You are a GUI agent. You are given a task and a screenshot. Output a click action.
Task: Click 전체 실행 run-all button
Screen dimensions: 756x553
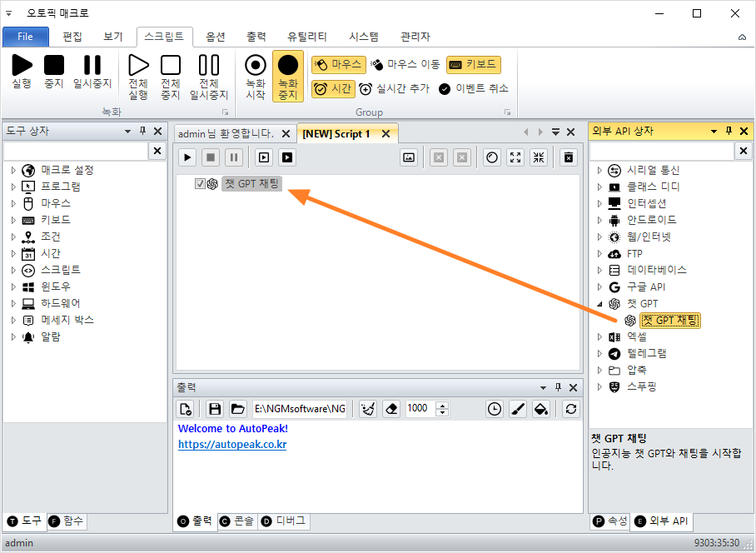138,77
